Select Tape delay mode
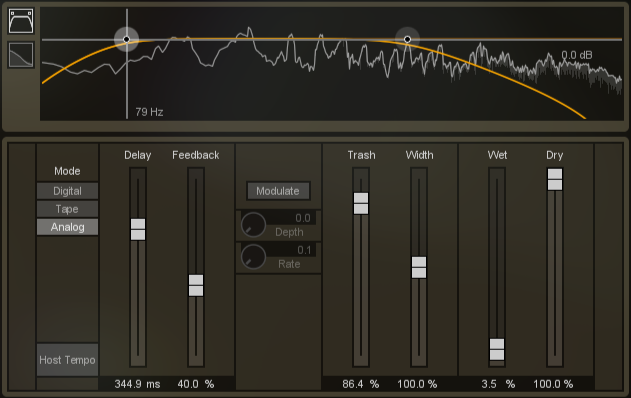 67,209
